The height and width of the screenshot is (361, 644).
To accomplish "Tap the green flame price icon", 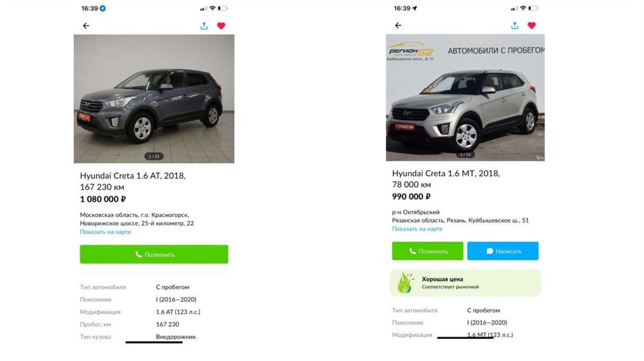I will click(x=404, y=283).
